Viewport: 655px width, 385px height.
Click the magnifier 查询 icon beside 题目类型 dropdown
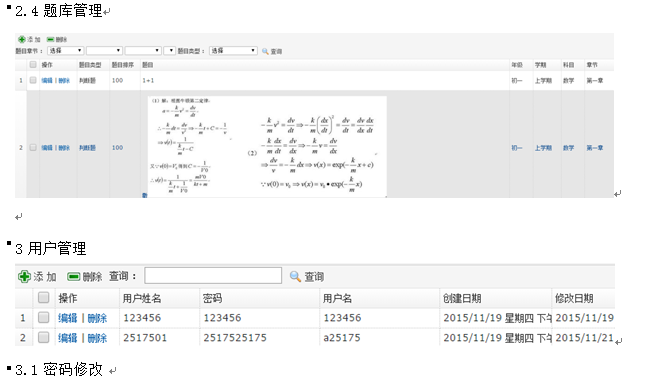(265, 51)
